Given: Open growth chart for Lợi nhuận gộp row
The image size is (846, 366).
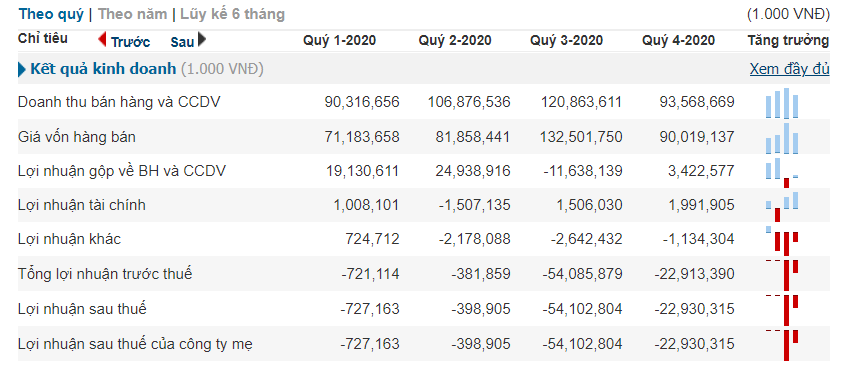Looking at the screenshot, I should 782,173.
